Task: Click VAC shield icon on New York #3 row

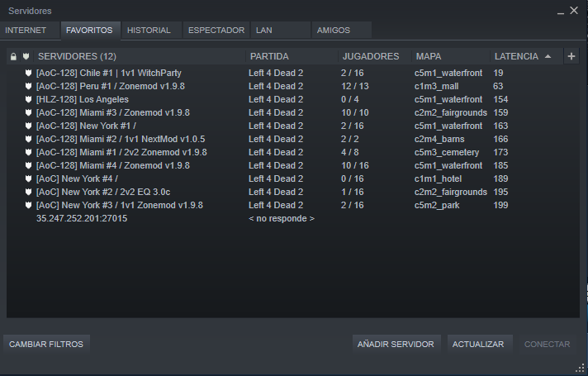Action: [28, 205]
